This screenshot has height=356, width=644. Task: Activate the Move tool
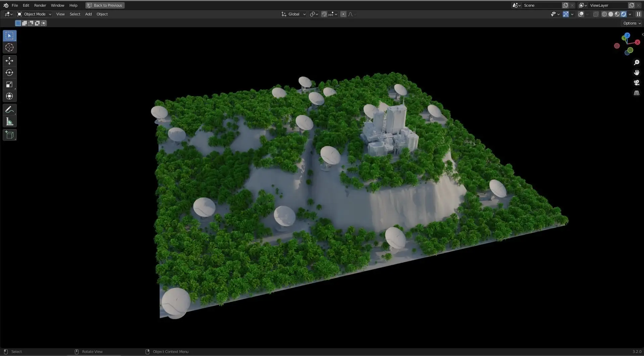[9, 61]
